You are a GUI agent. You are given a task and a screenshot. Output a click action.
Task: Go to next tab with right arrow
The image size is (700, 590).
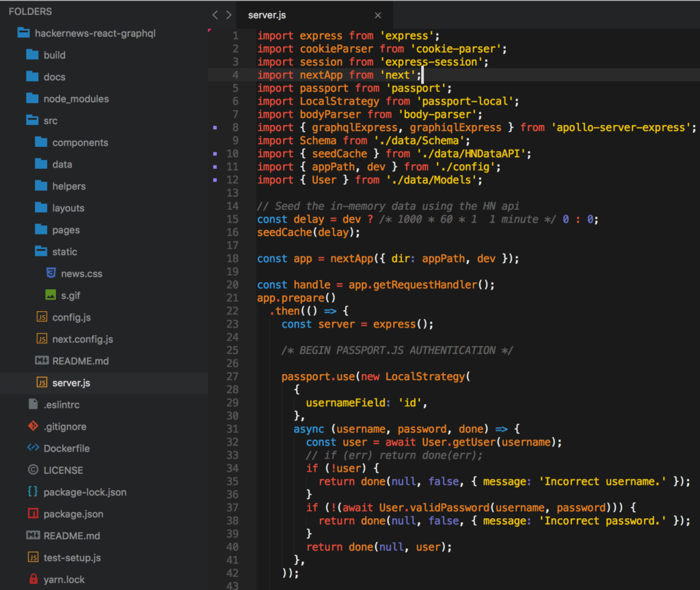(x=228, y=15)
